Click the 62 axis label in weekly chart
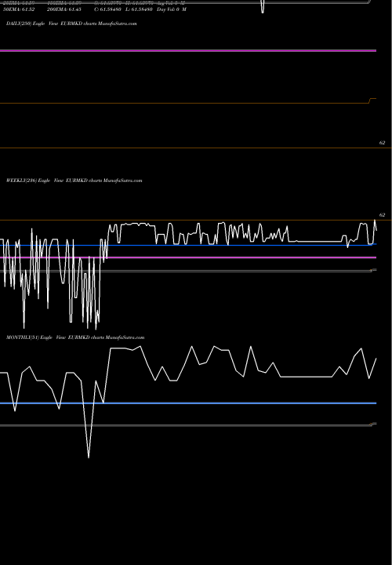This screenshot has width=392, height=565. click(x=383, y=215)
